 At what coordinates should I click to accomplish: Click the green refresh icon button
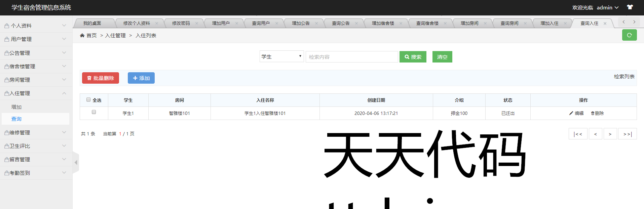pyautogui.click(x=629, y=35)
